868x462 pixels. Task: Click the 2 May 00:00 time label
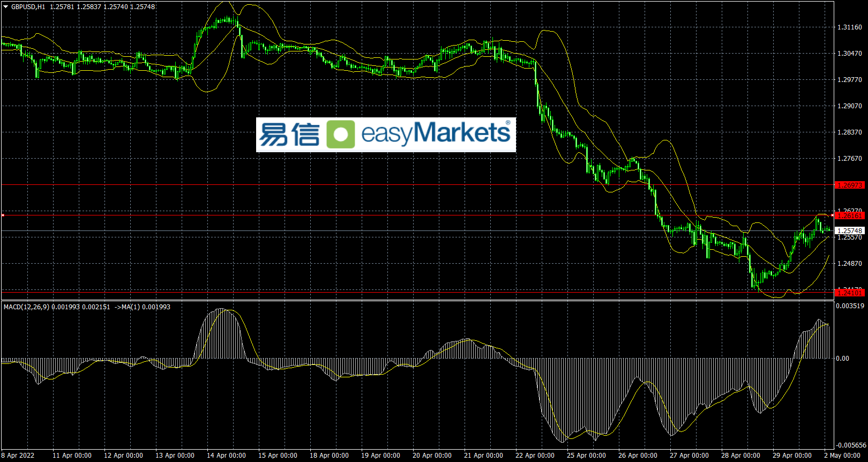point(842,456)
